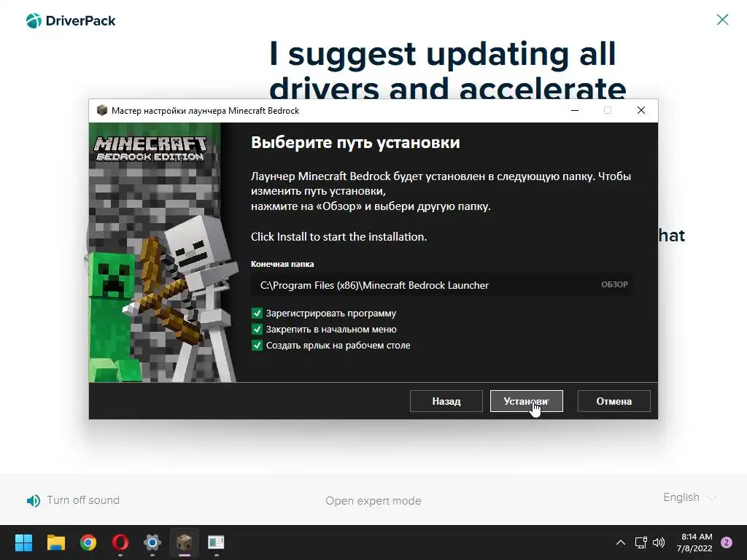This screenshot has width=747, height=560.
Task: Open the DriverPack app icon in taskbar
Action: [x=216, y=542]
